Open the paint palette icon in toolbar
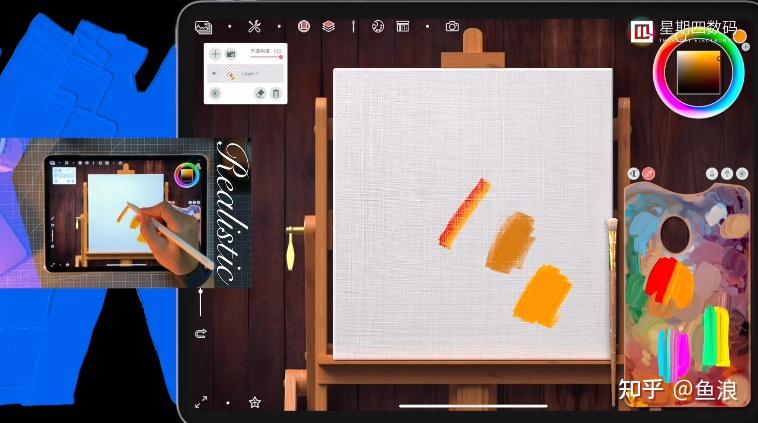This screenshot has width=758, height=423. pos(378,27)
